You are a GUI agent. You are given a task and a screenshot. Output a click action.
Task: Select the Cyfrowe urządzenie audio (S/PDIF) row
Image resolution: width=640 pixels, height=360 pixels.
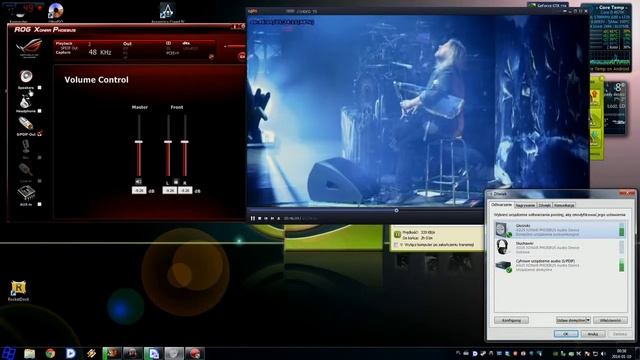[x=560, y=265]
